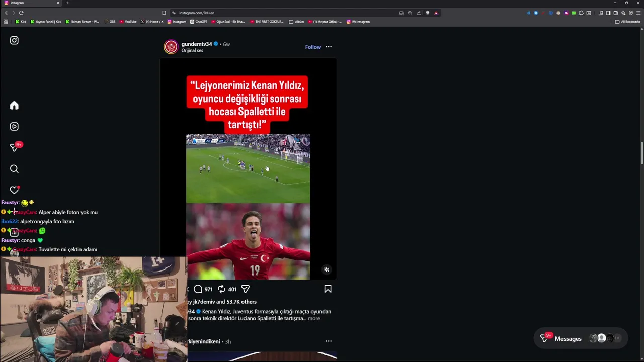This screenshot has height=362, width=644.
Task: Open site info icon in address bar
Action: 174,13
